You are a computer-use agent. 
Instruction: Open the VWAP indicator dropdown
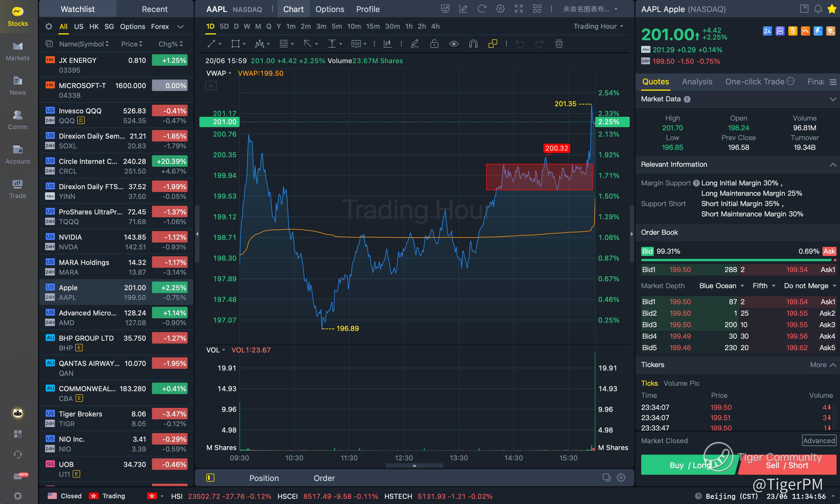click(218, 73)
